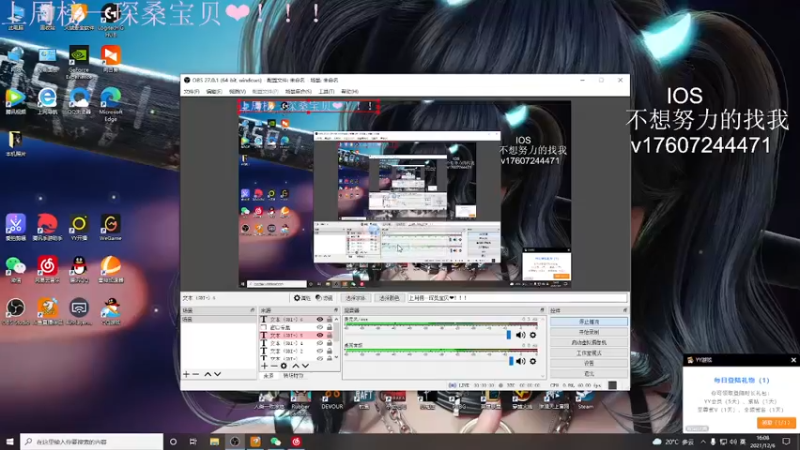The image size is (800, 450).
Task: Open Mic/Aux audio settings gear
Action: 533,335
